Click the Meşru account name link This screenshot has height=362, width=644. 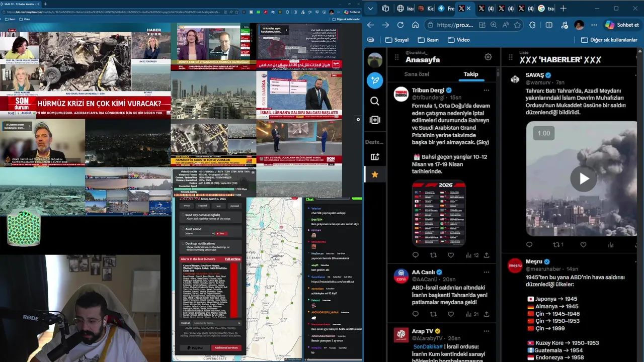click(x=534, y=261)
